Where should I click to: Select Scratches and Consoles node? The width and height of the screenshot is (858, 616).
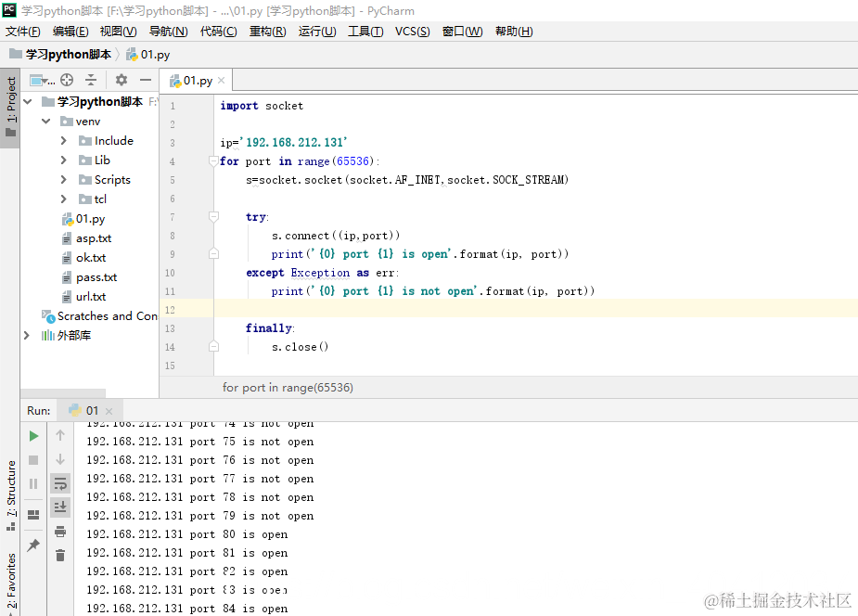point(100,316)
